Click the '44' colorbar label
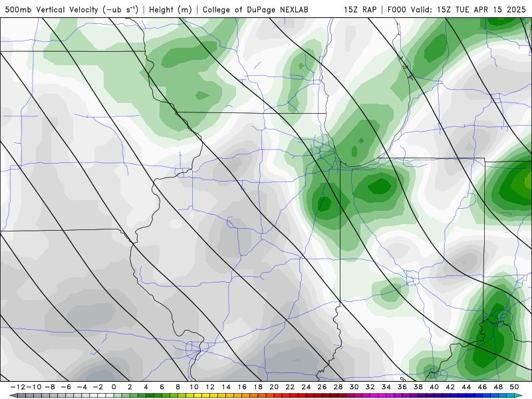The height and width of the screenshot is (399, 532). 466,387
